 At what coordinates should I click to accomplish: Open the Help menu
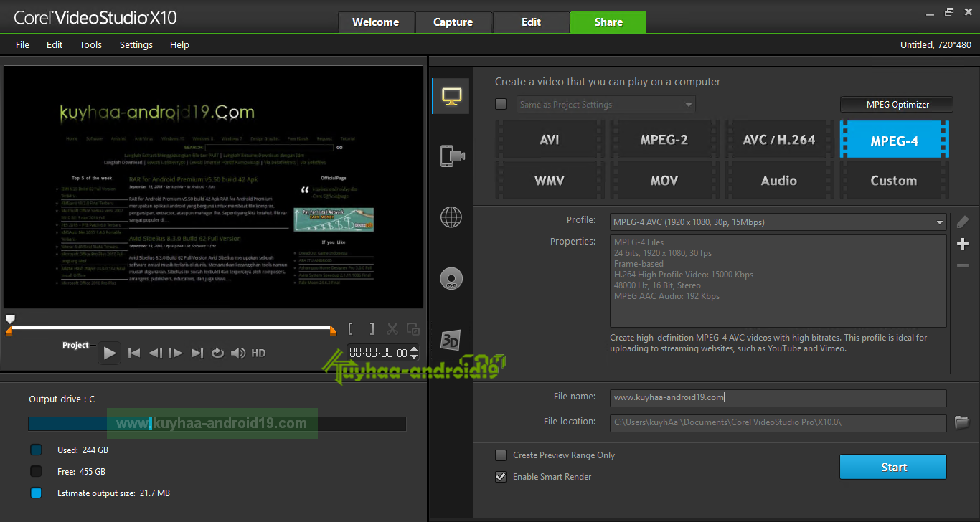pos(179,44)
